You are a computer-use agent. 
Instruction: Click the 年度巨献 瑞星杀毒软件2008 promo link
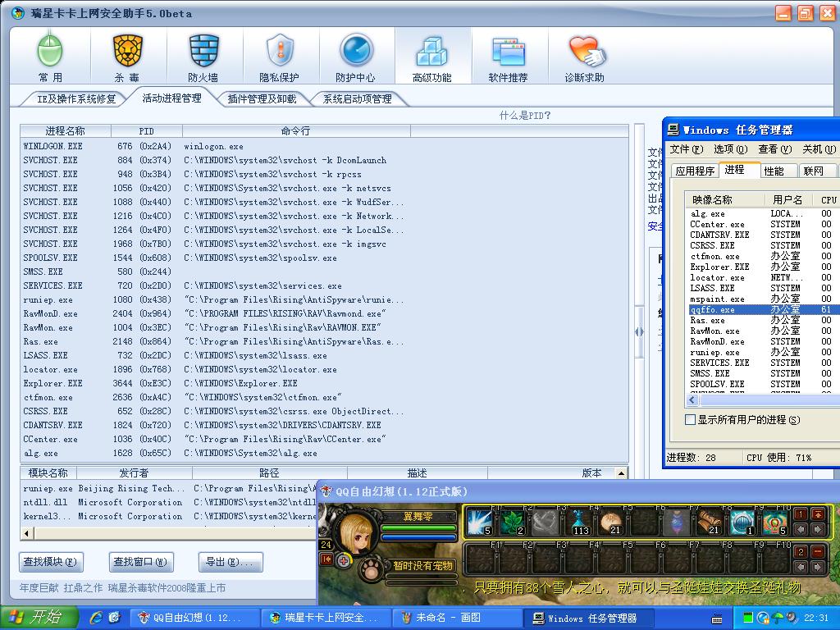123,587
